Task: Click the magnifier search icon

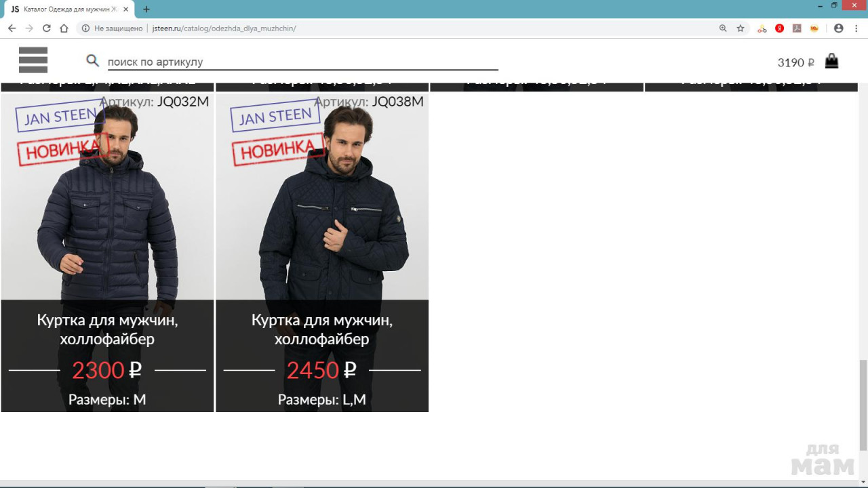Action: coord(93,61)
